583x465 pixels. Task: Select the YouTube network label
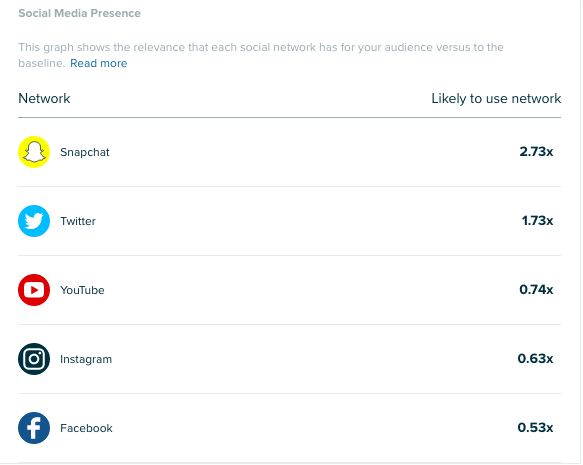(82, 290)
